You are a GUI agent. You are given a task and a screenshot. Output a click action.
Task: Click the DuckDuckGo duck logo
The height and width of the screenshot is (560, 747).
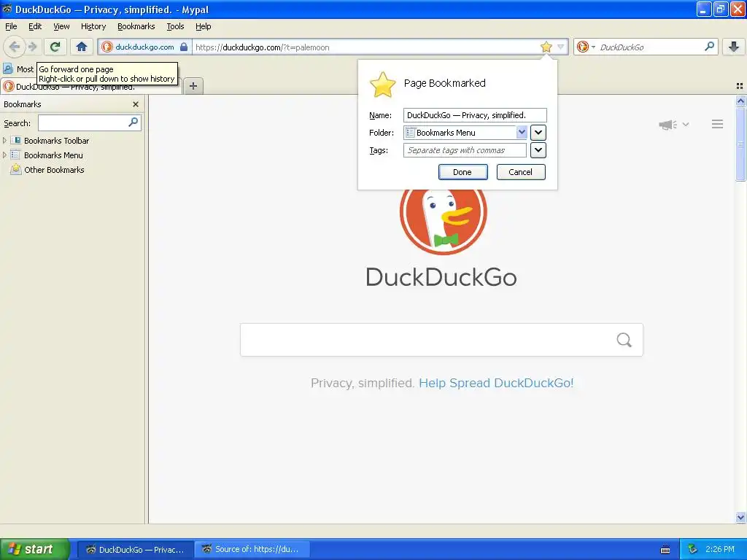[443, 222]
